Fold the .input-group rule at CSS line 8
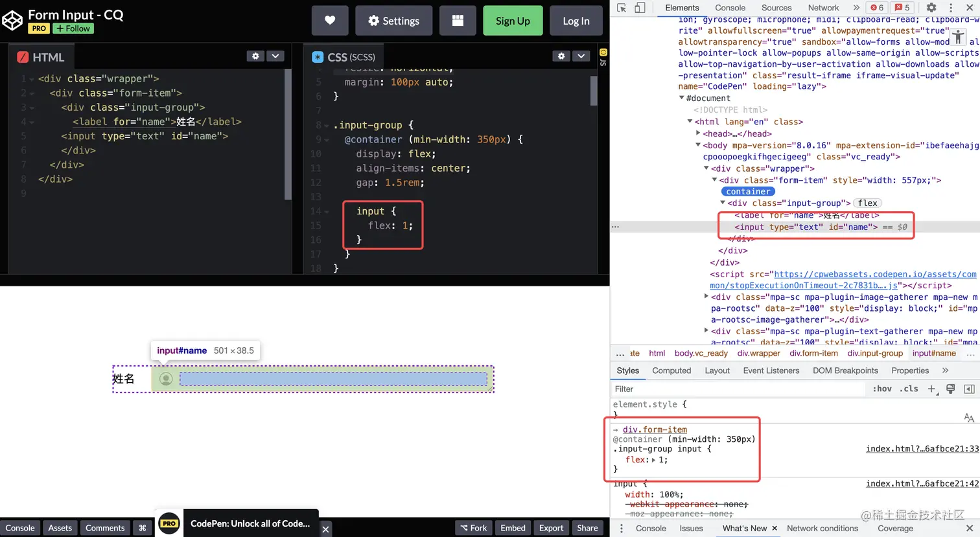This screenshot has width=980, height=537. pyautogui.click(x=327, y=126)
